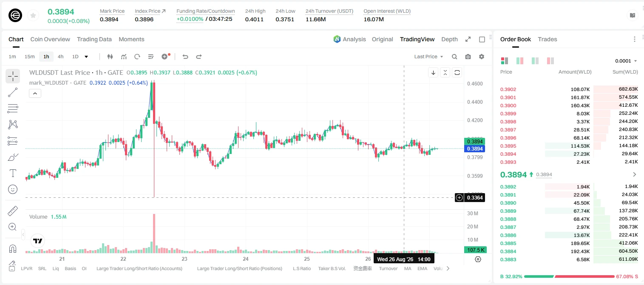Switch to the Trades tab
This screenshot has width=644, height=285.
coord(547,39)
